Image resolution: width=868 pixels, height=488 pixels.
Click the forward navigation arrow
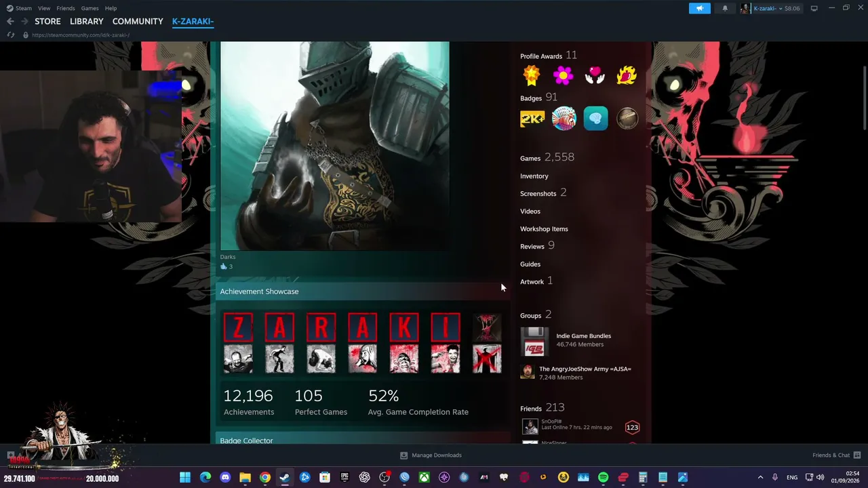[x=24, y=21]
